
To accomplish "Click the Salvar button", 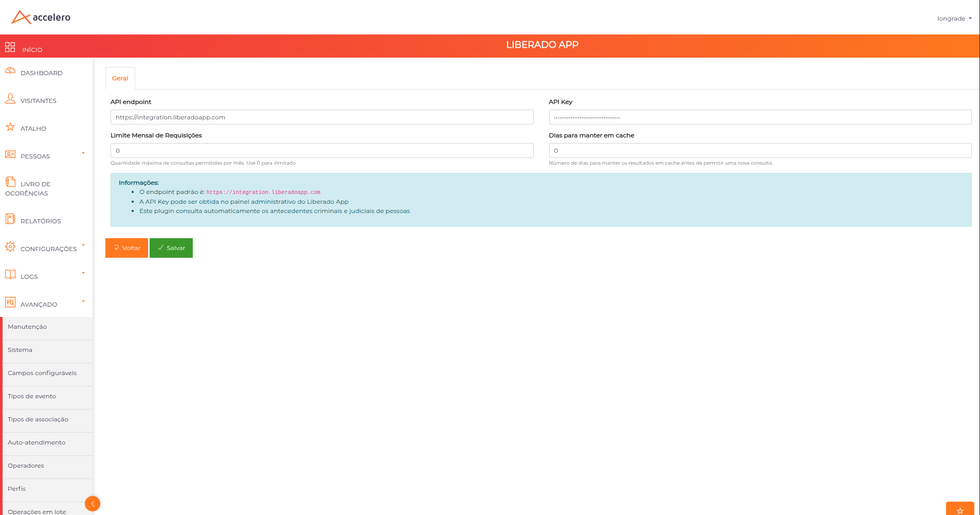I will (171, 248).
